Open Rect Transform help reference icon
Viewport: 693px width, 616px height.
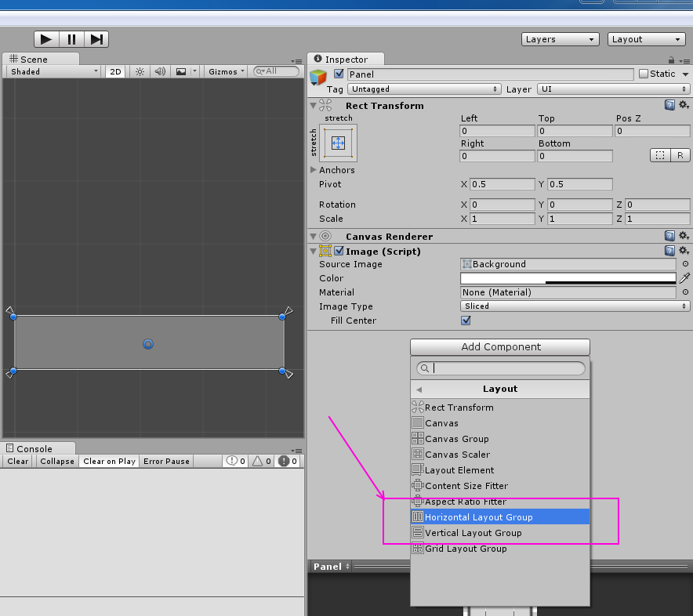pos(669,105)
